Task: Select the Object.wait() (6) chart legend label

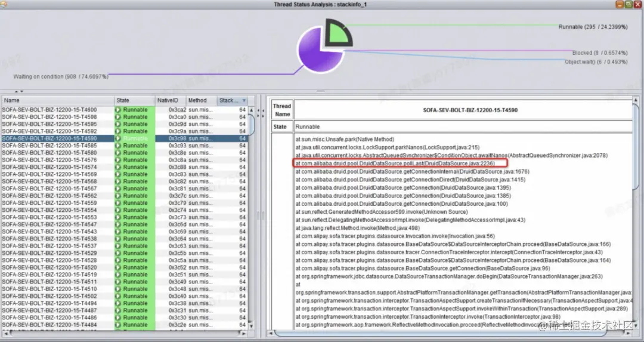Action: [596, 61]
